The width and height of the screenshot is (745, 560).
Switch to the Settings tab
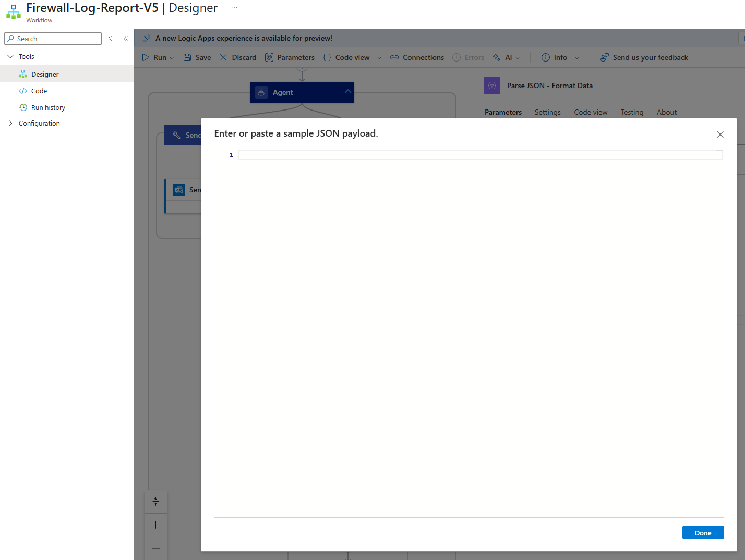[547, 112]
